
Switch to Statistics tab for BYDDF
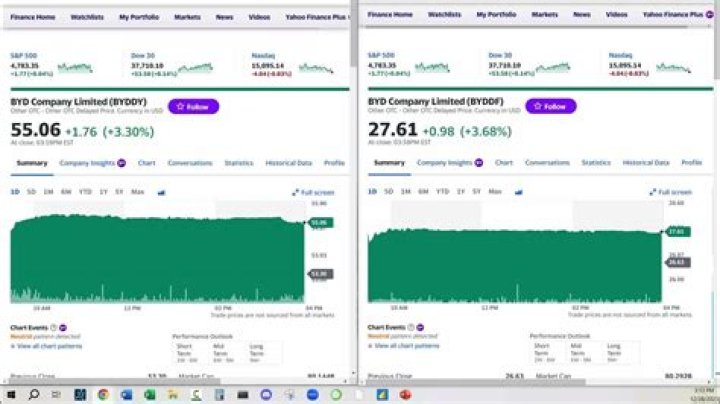[x=596, y=163]
